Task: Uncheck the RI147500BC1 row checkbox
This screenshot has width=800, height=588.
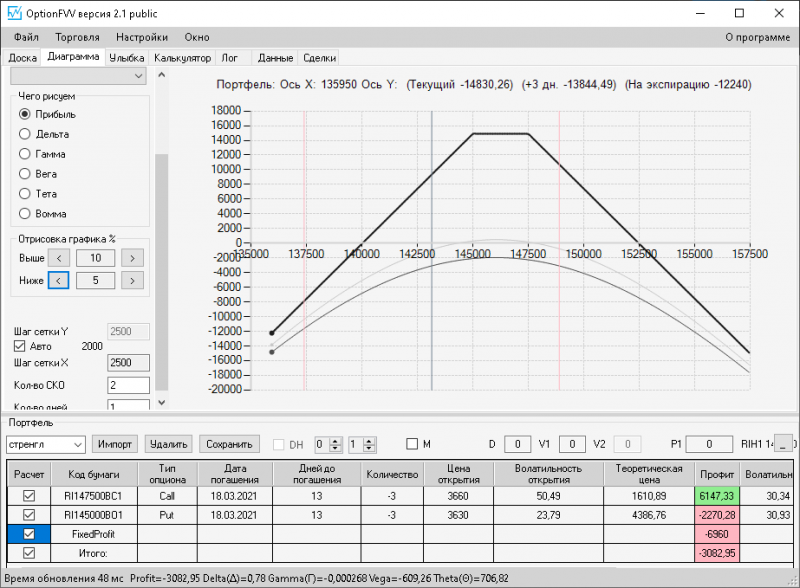Action: pos(29,495)
